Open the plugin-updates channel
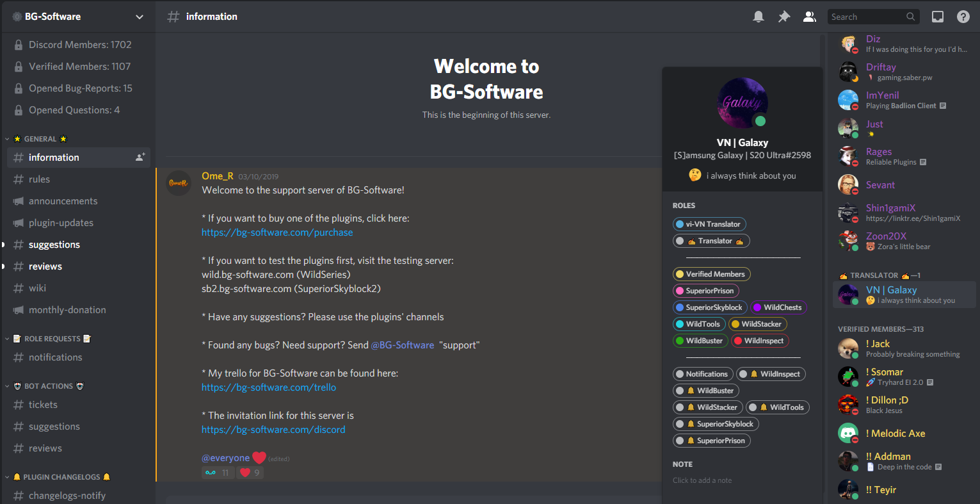This screenshot has height=504, width=980. click(x=79, y=223)
